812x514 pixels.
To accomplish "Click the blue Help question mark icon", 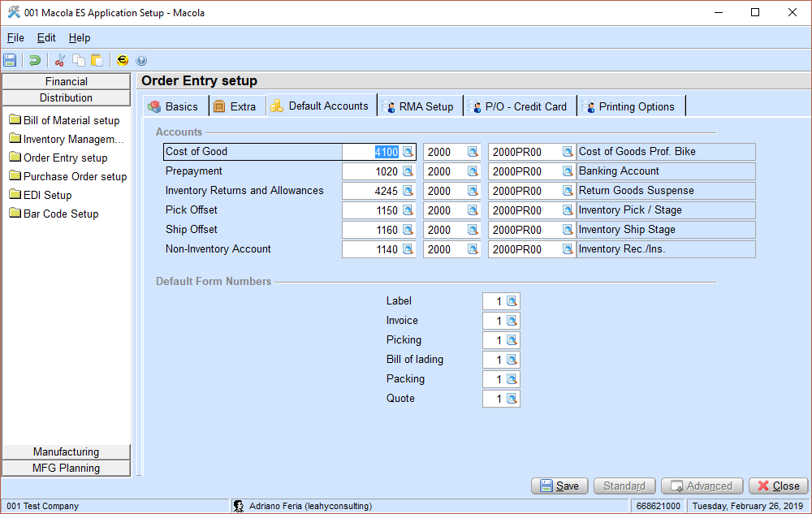I will pyautogui.click(x=141, y=61).
